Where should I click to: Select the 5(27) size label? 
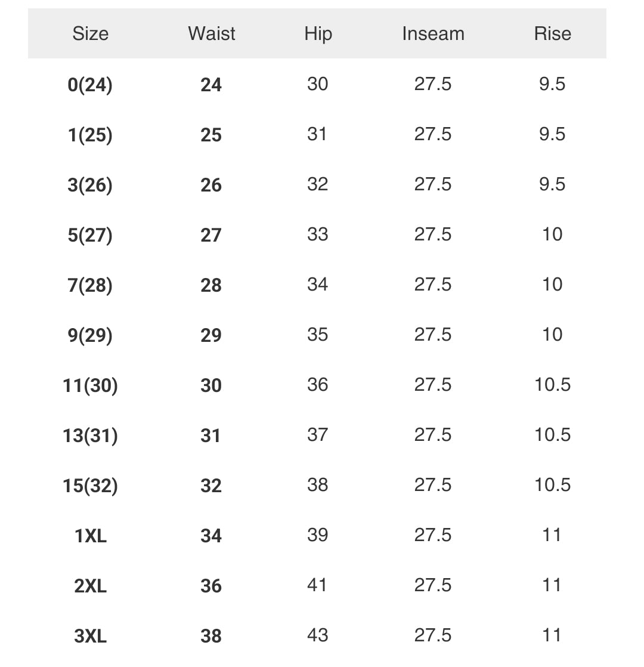tap(90, 235)
